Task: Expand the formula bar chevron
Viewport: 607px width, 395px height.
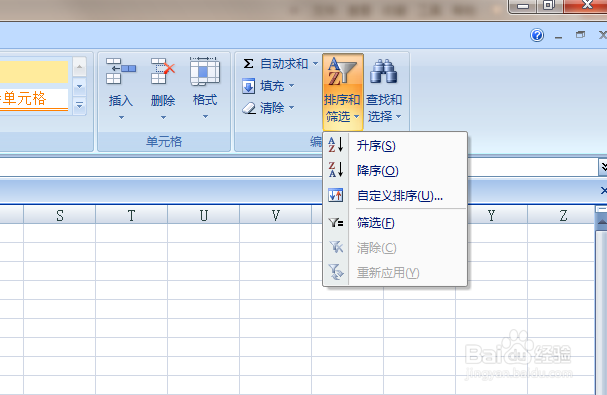Action: pyautogui.click(x=603, y=167)
